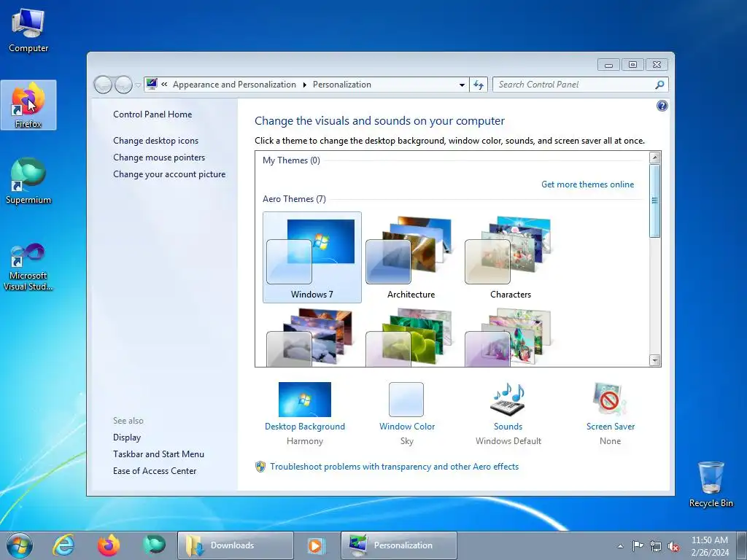The image size is (747, 560).
Task: Select the Windows 7 theme
Action: pyautogui.click(x=312, y=257)
